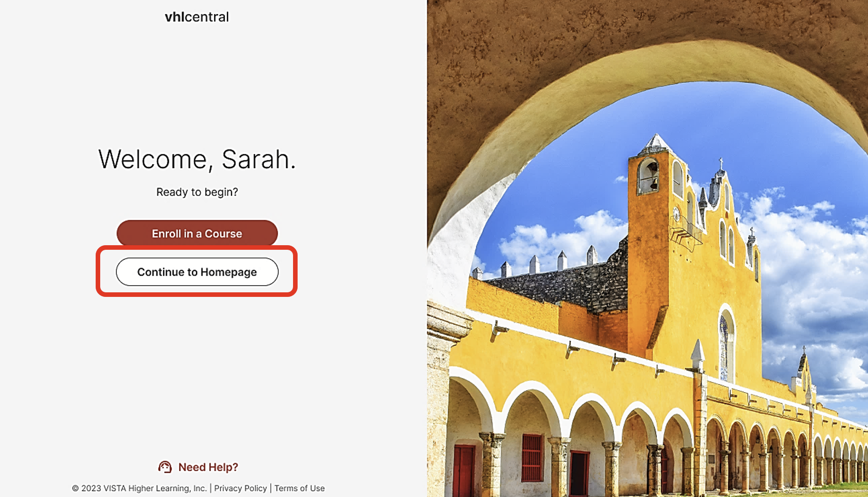This screenshot has width=868, height=497.
Task: Select Continue to Homepage
Action: click(x=197, y=272)
